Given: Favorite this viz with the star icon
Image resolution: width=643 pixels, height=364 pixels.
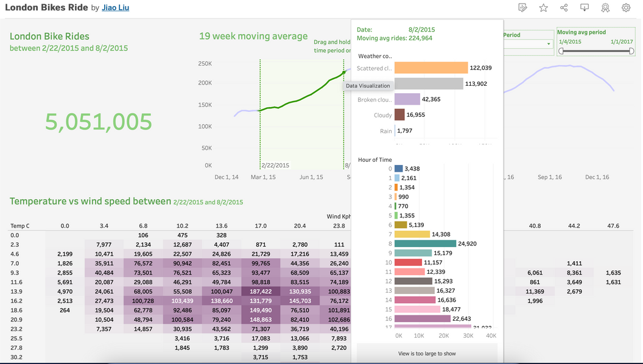Looking at the screenshot, I should tap(543, 7).
